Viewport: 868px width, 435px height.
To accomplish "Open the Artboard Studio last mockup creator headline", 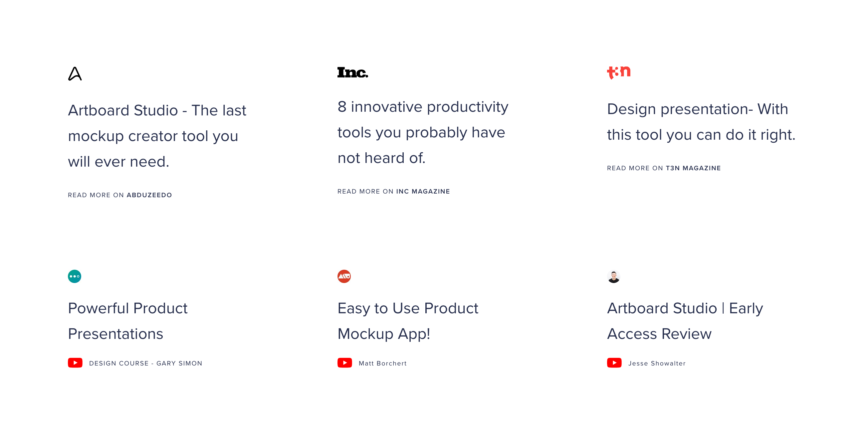I will 157,136.
